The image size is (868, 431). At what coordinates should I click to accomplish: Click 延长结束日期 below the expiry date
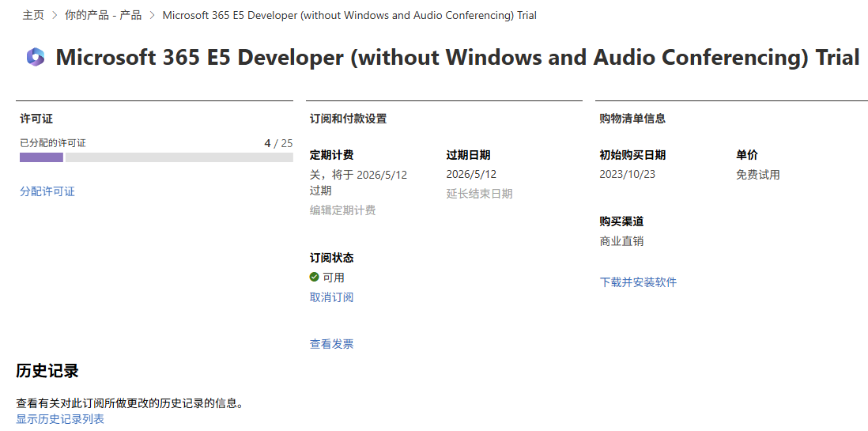tap(479, 194)
